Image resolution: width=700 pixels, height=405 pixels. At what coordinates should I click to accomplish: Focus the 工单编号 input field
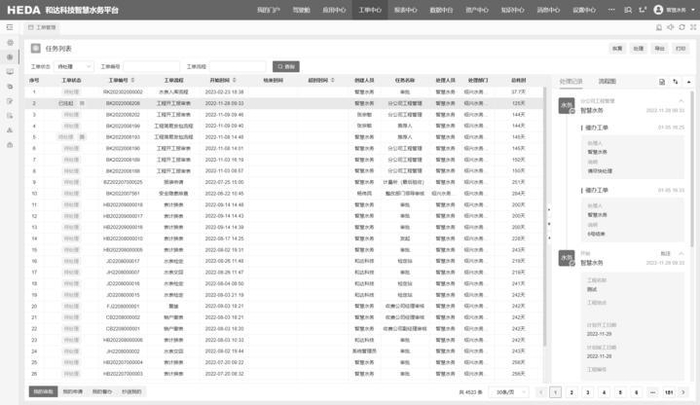151,67
